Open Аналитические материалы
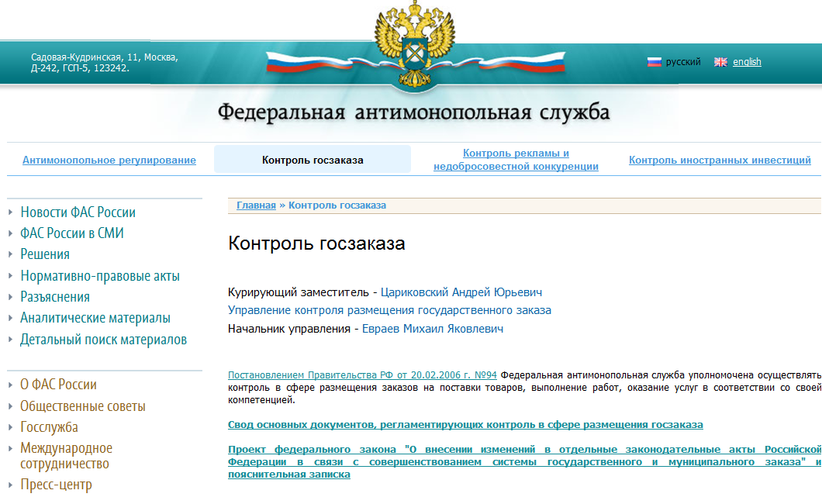This screenshot has height=504, width=822. point(95,317)
